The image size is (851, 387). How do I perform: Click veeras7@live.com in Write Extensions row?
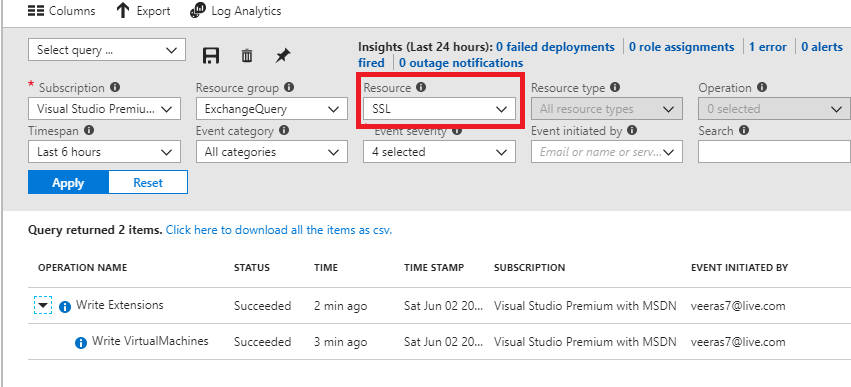click(x=738, y=306)
